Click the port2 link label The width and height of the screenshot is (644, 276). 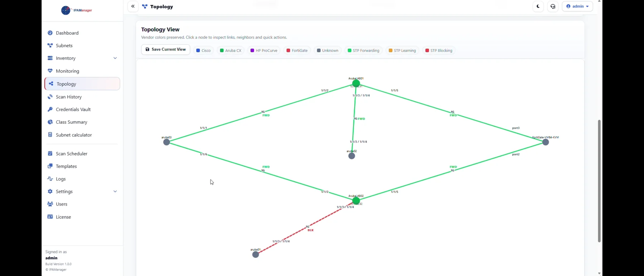[516, 154]
